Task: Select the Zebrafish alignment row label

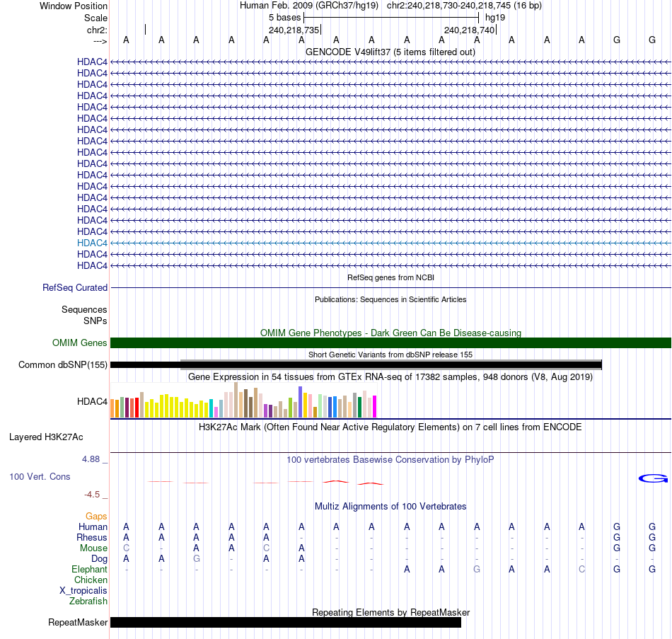Action: pos(88,601)
